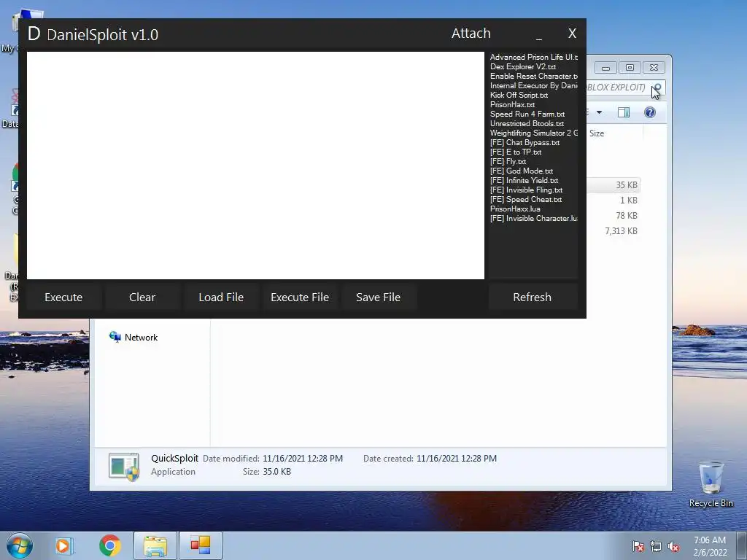Click the 1 KB file size cell
Screen dimensions: 747x560
[628, 201]
